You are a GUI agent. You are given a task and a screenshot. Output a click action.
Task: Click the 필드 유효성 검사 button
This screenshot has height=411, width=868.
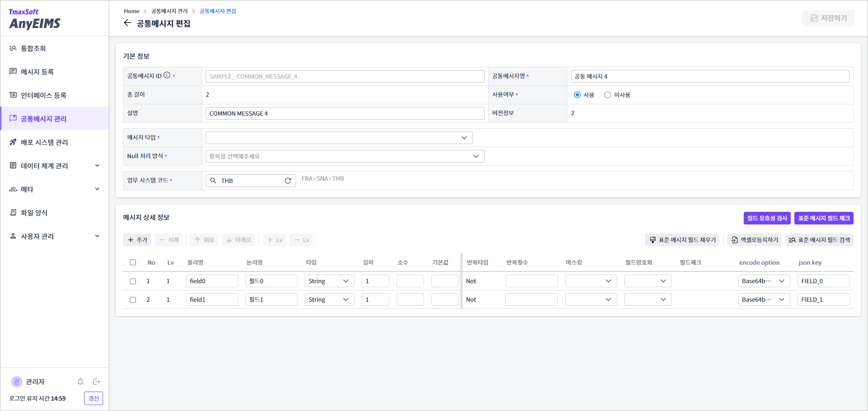point(767,218)
